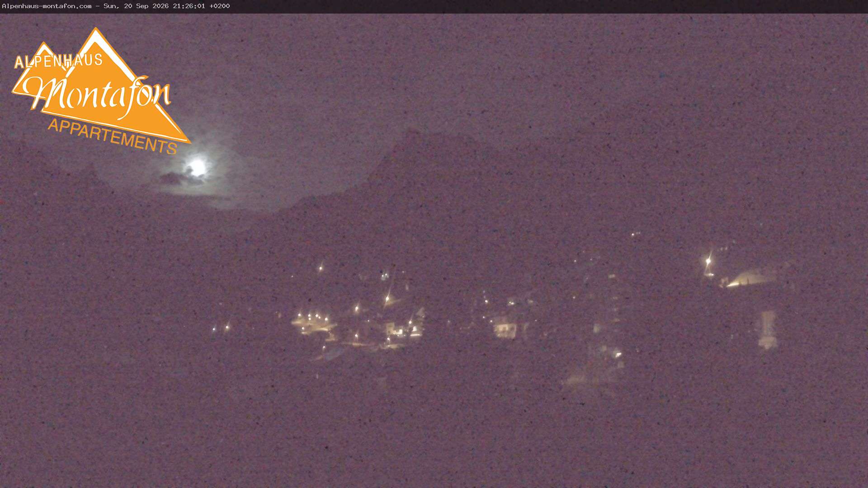
Task: Click the faint glowing patch at lower right
Action: (588, 377)
